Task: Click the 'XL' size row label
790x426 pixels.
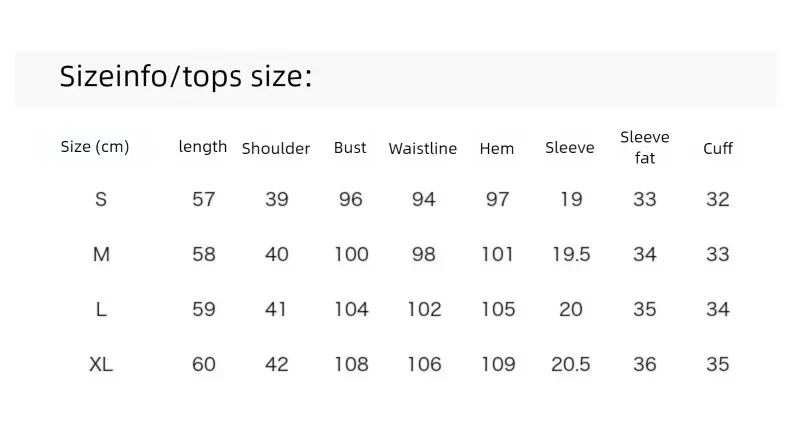Action: pyautogui.click(x=101, y=364)
